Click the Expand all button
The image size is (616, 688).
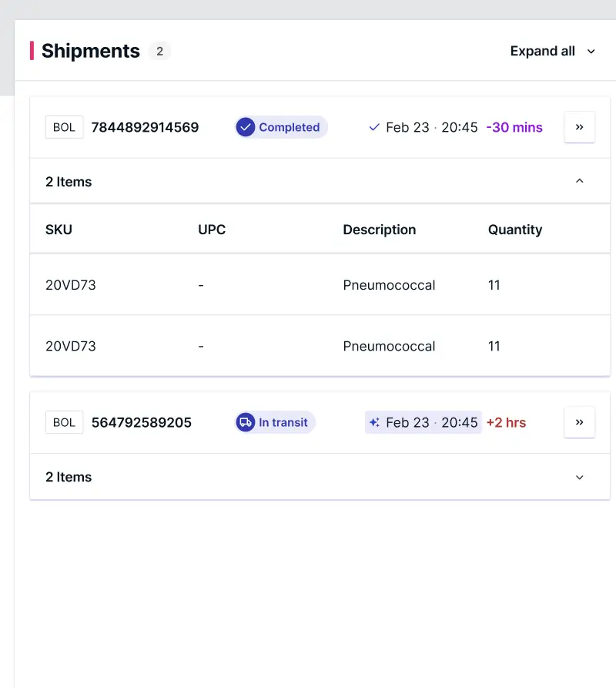click(x=543, y=52)
